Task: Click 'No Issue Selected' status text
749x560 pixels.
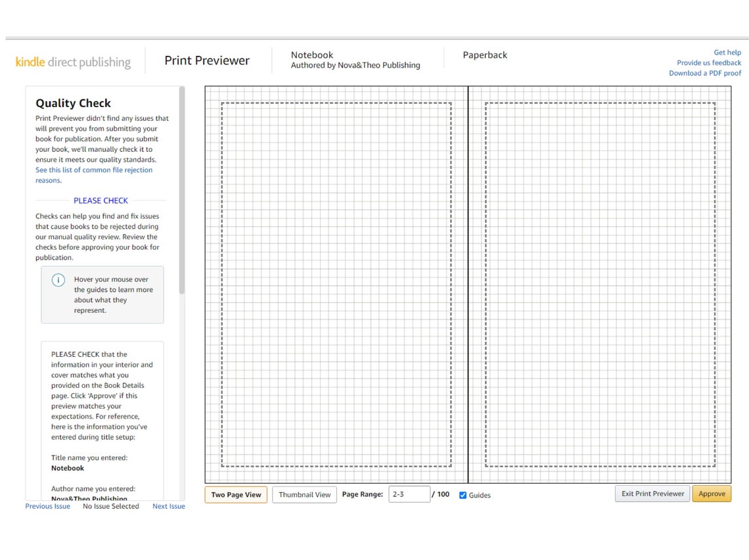Action: click(x=111, y=506)
